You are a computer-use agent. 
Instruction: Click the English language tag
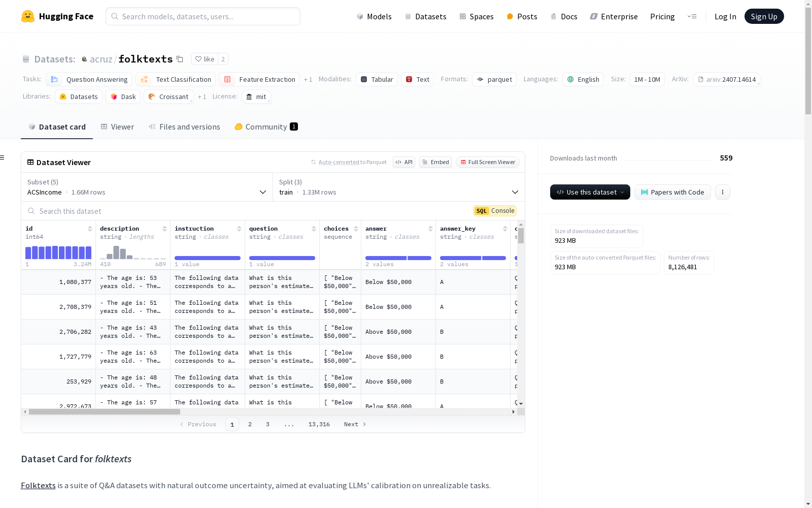pos(583,79)
